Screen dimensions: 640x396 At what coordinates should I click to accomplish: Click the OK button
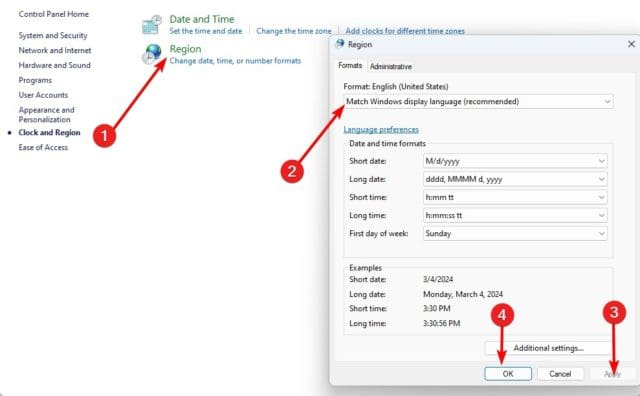(x=508, y=374)
